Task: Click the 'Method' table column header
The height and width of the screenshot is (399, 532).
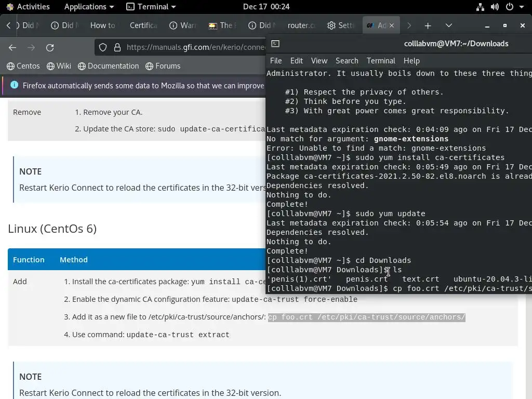Action: pyautogui.click(x=74, y=260)
